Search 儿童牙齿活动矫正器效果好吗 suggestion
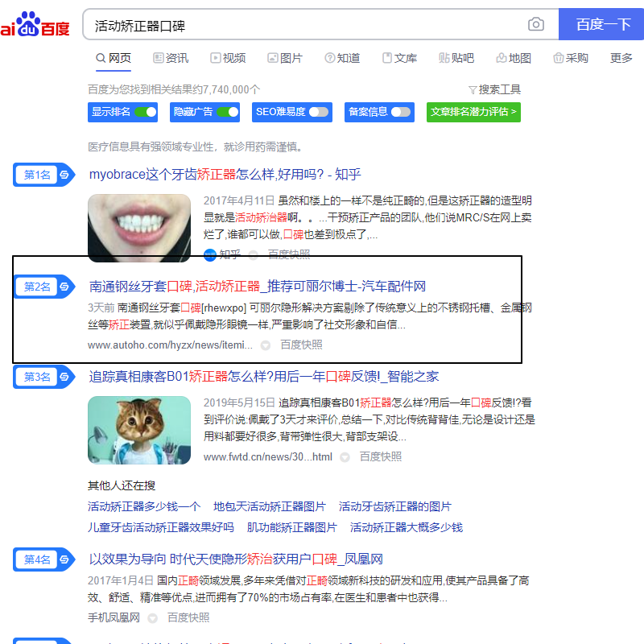 [x=160, y=527]
